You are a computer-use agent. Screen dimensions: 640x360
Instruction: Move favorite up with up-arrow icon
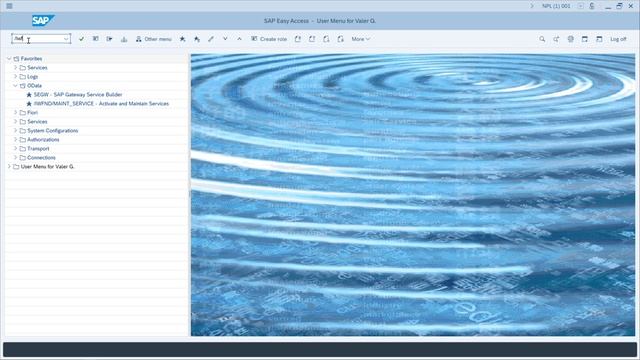pyautogui.click(x=239, y=39)
